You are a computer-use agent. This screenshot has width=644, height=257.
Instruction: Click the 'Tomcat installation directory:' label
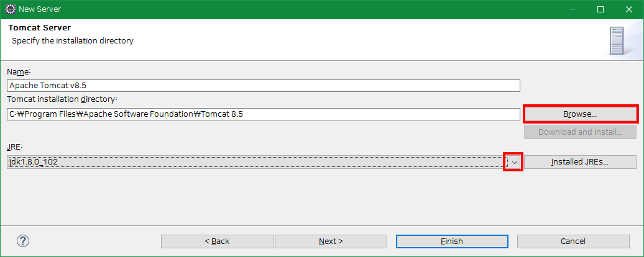click(x=62, y=99)
